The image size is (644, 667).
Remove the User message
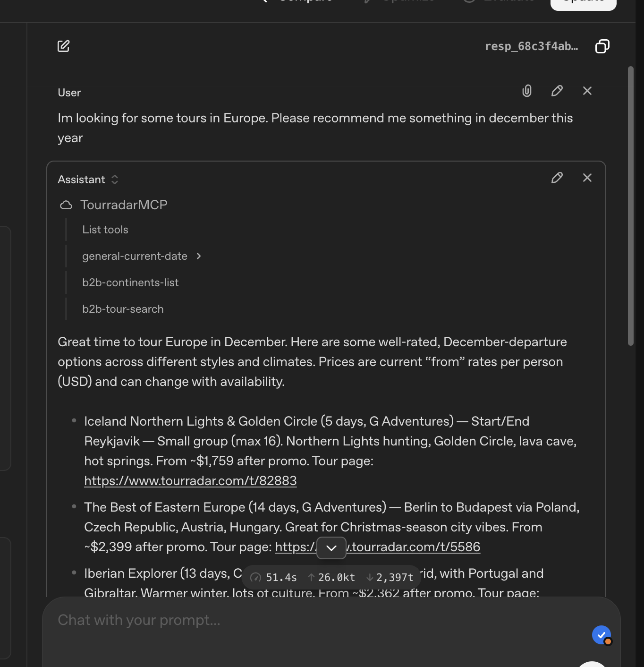pos(587,91)
